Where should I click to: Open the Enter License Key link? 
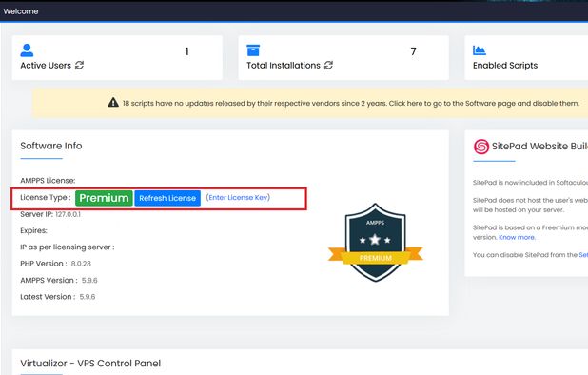[238, 198]
